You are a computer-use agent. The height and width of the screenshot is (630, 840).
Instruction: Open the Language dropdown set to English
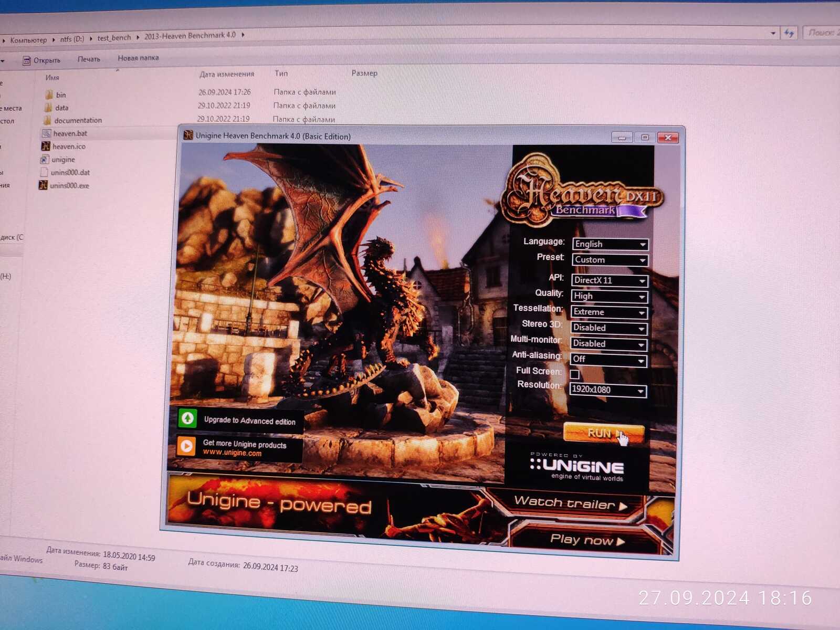pos(610,244)
